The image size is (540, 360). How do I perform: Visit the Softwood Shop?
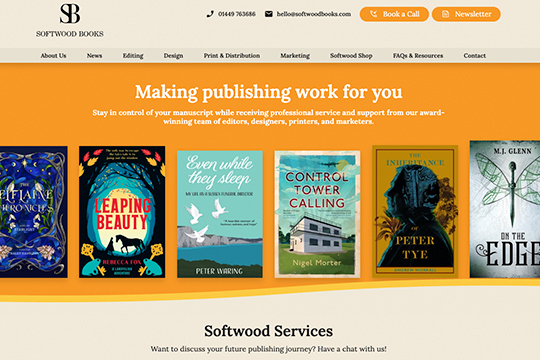[351, 55]
